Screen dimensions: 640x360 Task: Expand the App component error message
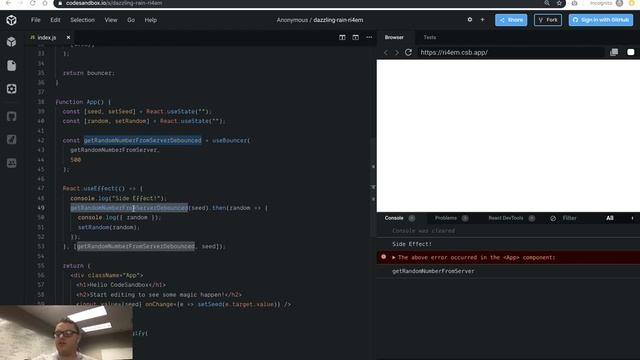(393, 257)
